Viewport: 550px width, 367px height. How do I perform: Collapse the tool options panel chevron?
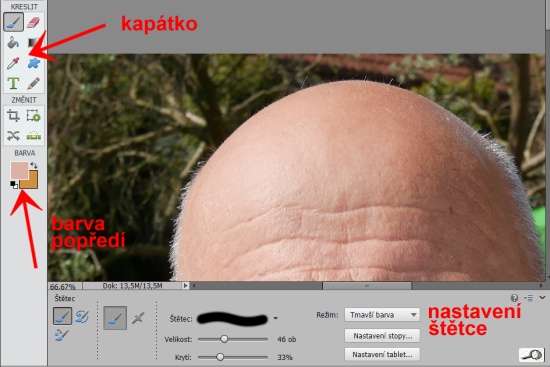click(542, 298)
